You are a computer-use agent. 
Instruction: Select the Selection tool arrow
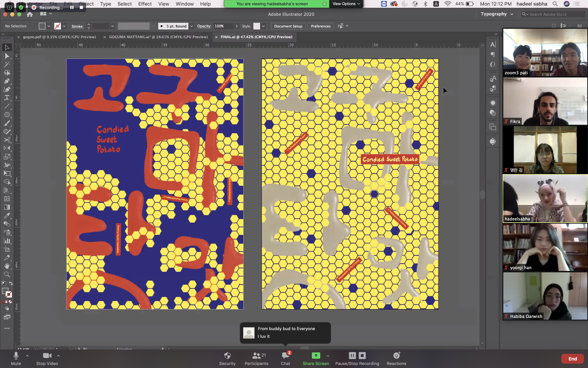(7, 47)
